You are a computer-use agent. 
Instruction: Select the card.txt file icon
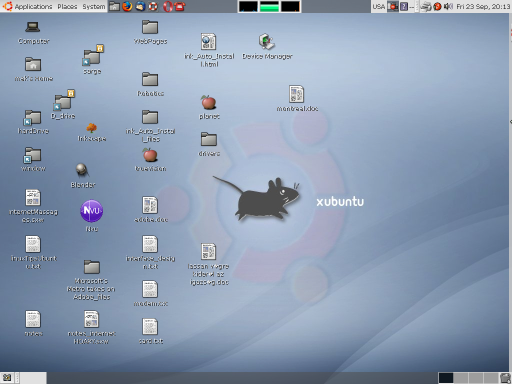coord(150,331)
